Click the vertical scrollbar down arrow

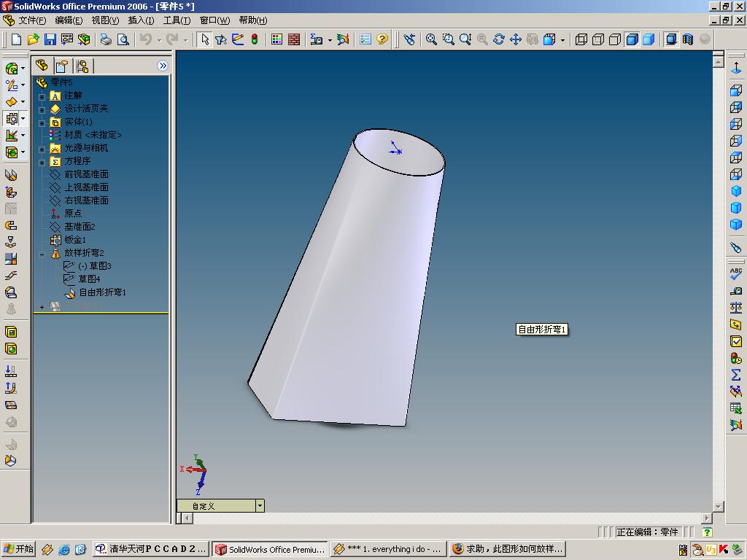(719, 506)
